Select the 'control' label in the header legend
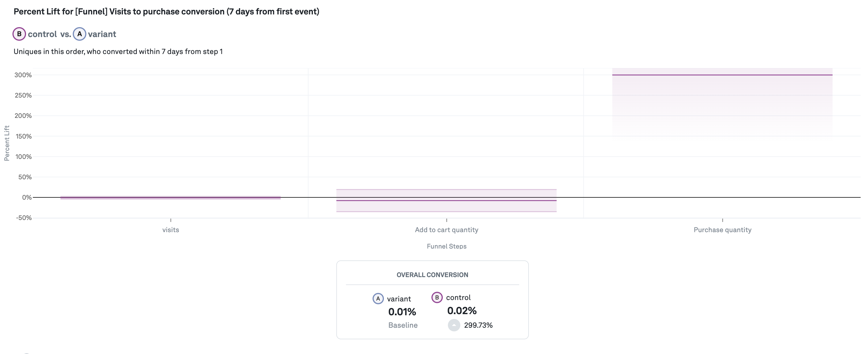The height and width of the screenshot is (354, 868). coord(42,34)
